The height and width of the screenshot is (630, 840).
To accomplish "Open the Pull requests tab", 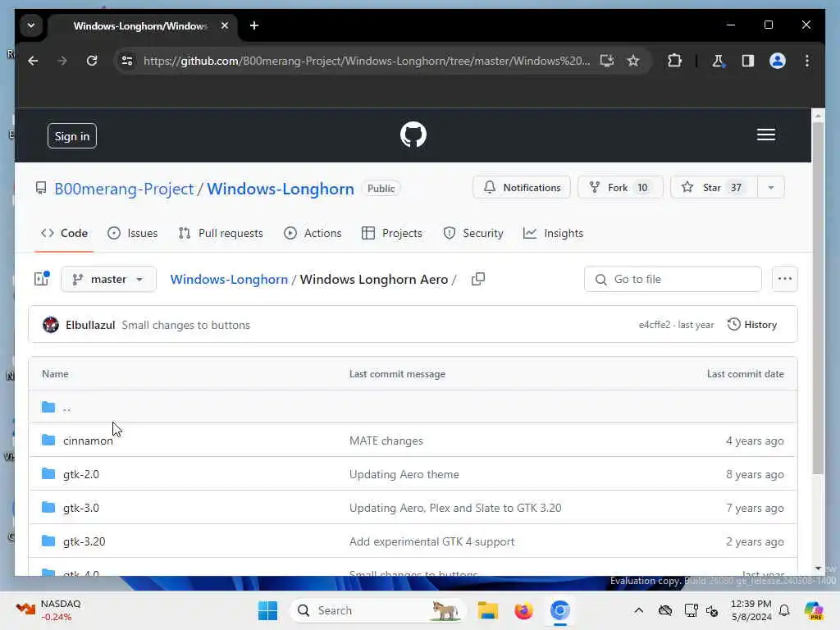I will pyautogui.click(x=220, y=233).
